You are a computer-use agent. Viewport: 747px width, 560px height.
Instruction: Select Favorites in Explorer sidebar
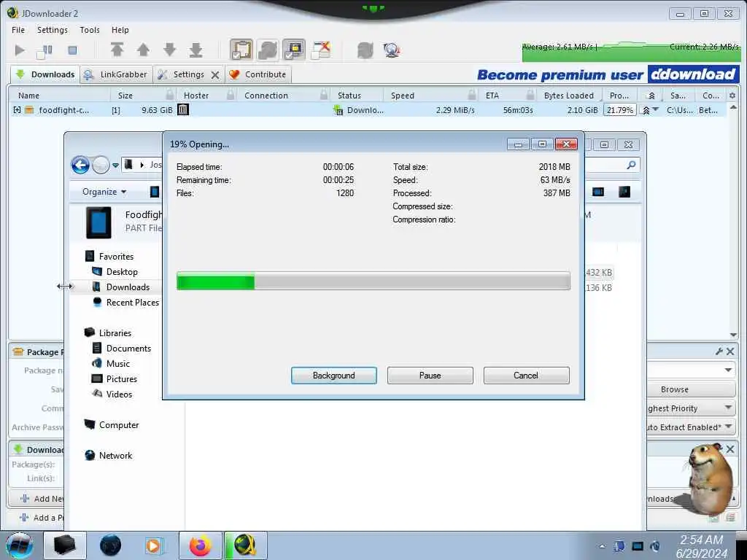point(116,256)
